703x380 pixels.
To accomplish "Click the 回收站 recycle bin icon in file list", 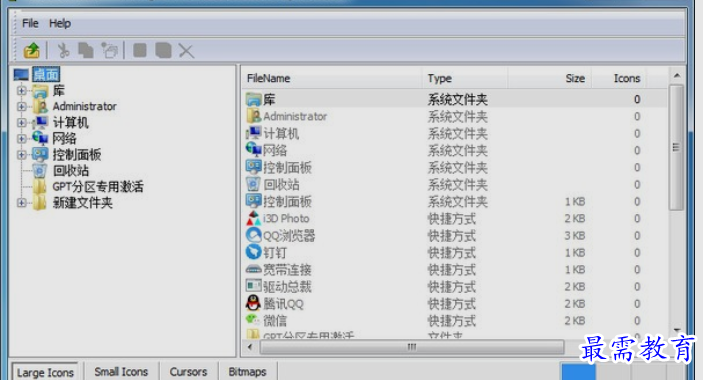I will (253, 184).
